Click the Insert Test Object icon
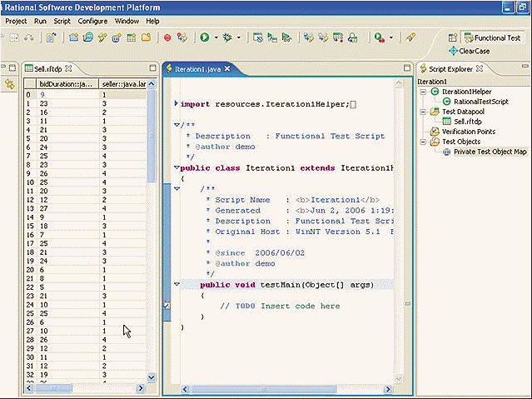 323,37
